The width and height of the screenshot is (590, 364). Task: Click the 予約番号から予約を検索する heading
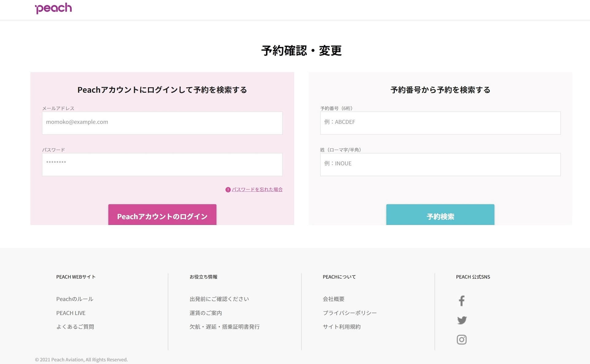tap(440, 90)
